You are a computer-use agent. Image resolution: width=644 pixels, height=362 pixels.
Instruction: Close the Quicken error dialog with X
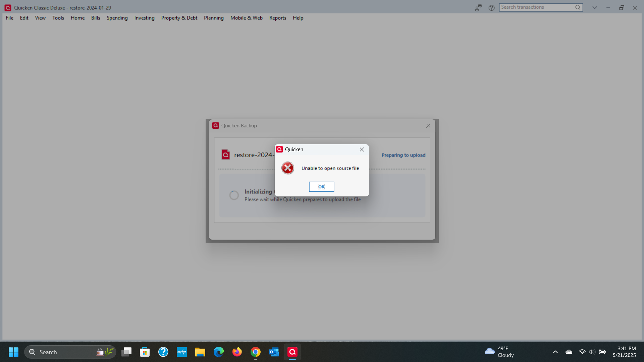point(362,149)
